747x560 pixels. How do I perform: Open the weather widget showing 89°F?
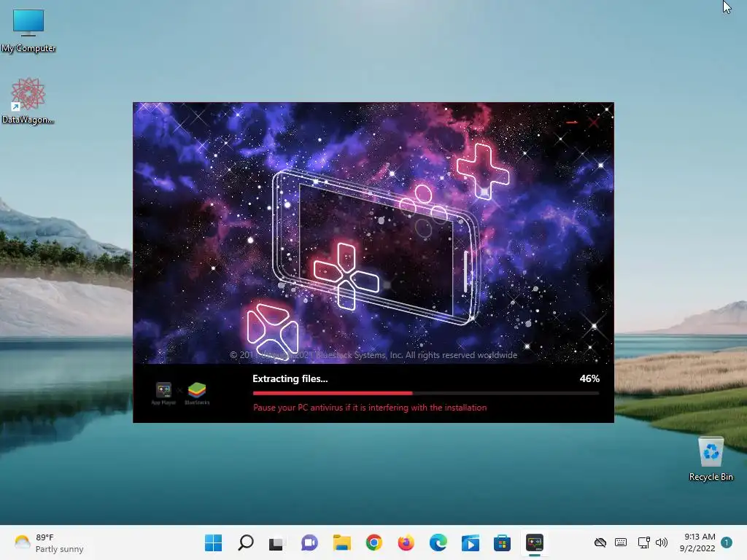point(49,542)
